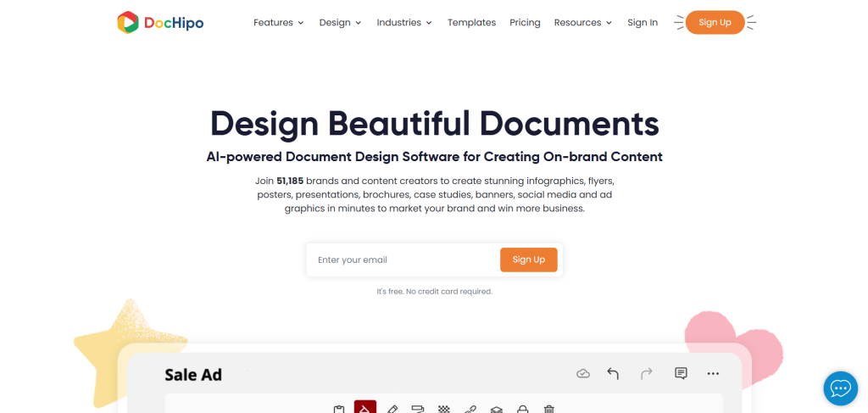This screenshot has width=868, height=413.
Task: Expand the Industries dropdown menu
Action: [404, 23]
